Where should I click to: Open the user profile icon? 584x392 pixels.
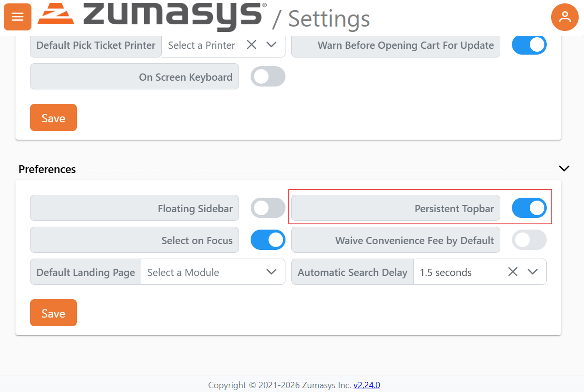565,17
